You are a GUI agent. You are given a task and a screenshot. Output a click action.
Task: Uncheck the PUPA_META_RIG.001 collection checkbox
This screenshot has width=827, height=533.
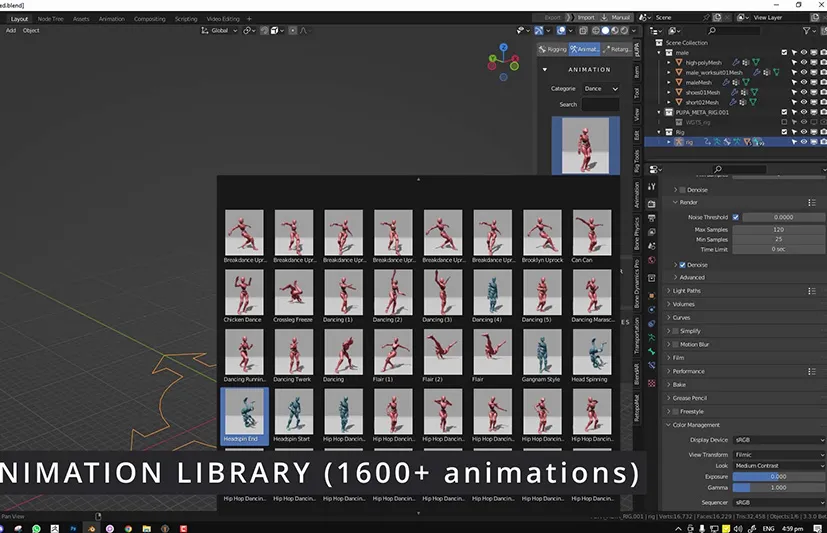coord(784,112)
